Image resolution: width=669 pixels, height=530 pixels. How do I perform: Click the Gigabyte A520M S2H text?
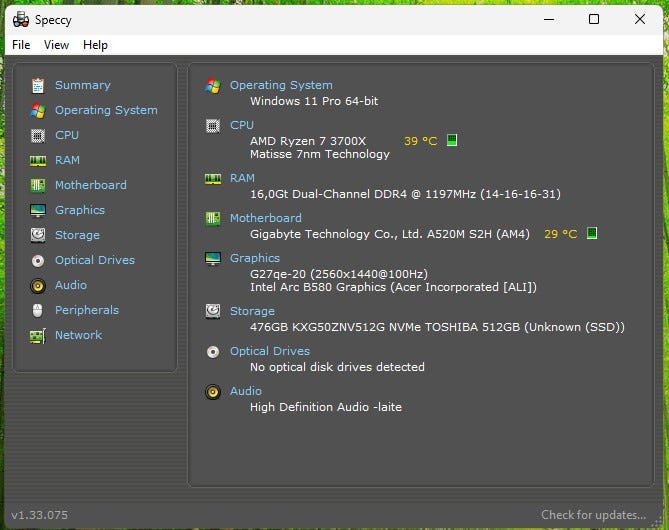390,234
